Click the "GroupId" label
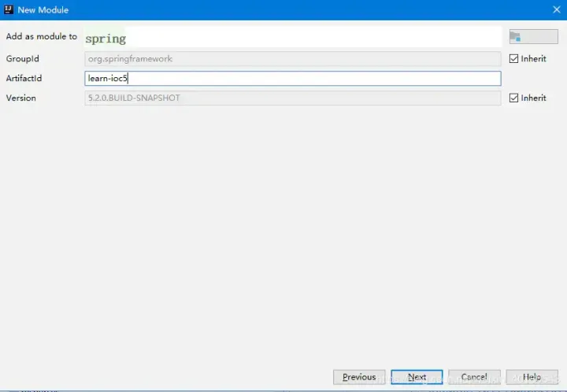The width and height of the screenshot is (567, 392). [22, 58]
